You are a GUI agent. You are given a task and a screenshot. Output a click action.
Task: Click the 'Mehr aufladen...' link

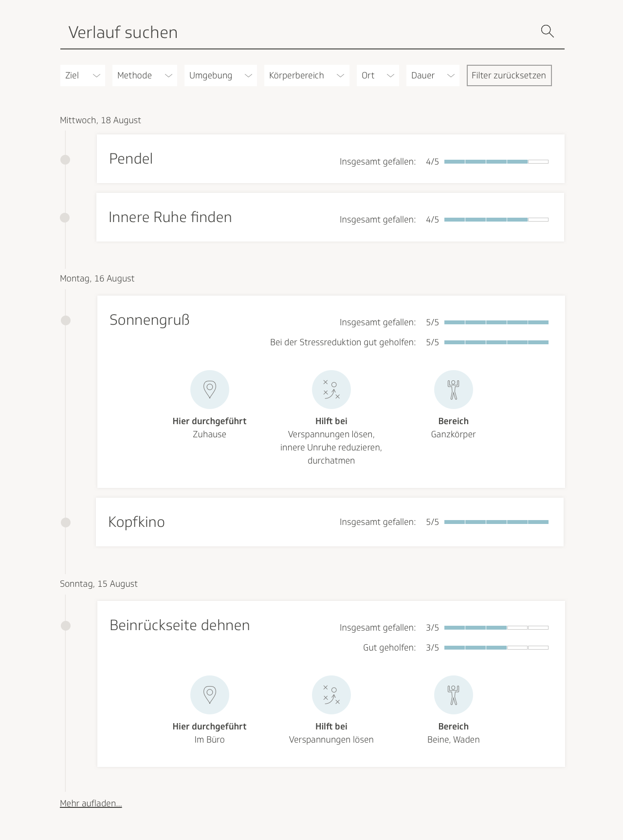[x=91, y=803]
